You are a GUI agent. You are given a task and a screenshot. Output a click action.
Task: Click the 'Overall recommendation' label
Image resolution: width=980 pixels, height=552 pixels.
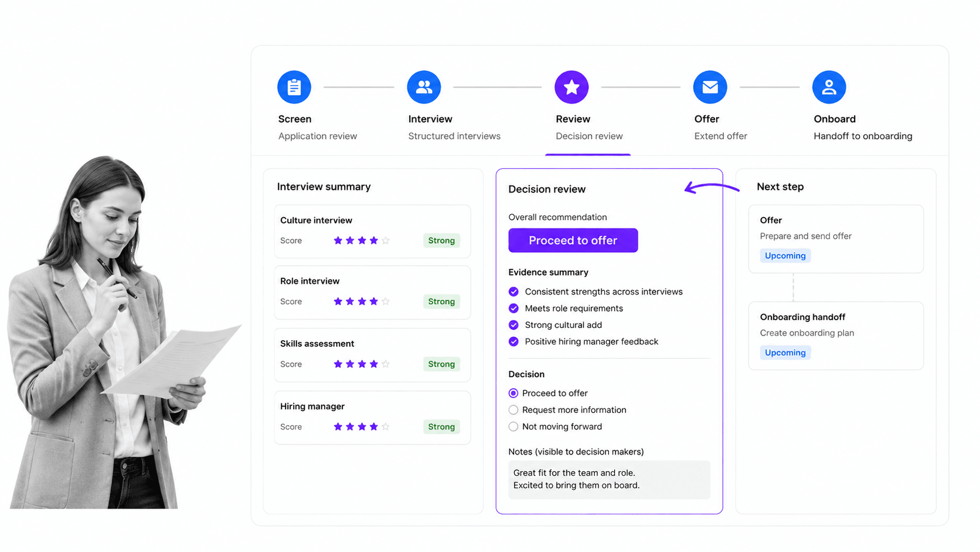pos(557,217)
